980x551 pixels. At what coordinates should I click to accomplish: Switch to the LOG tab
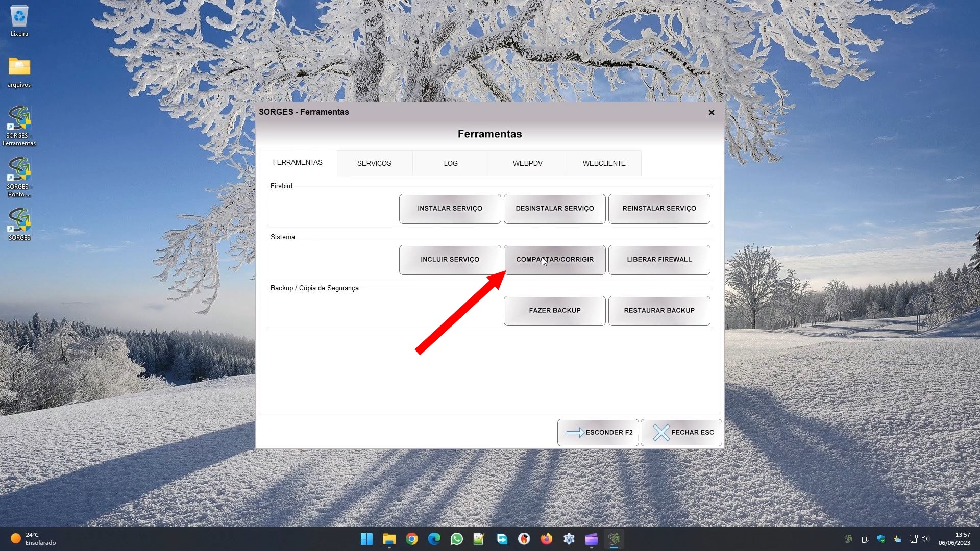click(451, 163)
